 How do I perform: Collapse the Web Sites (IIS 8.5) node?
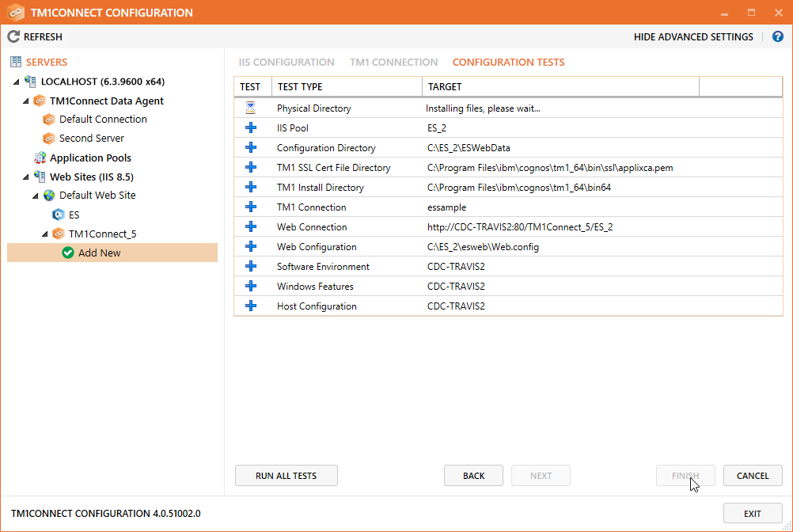coord(26,177)
